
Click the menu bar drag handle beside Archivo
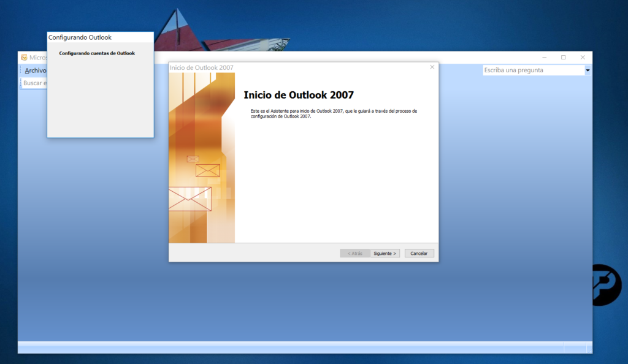(20, 70)
